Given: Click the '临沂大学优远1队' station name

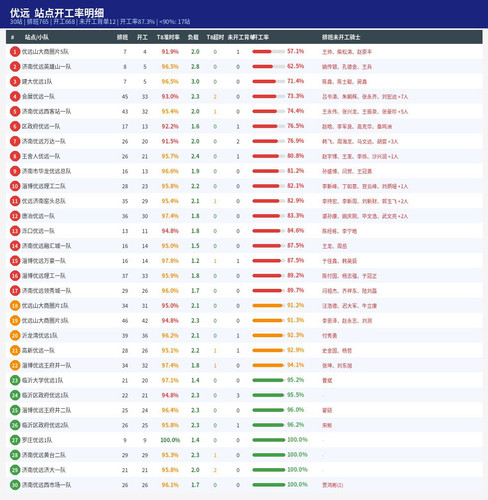Looking at the screenshot, I should (x=43, y=380).
